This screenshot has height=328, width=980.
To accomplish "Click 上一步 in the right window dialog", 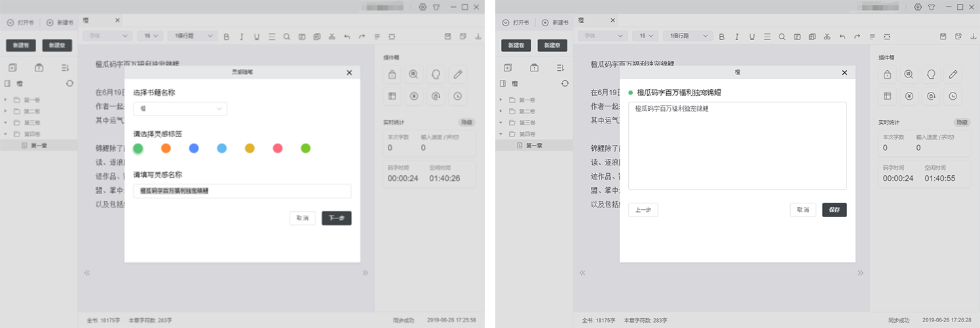I will 643,210.
